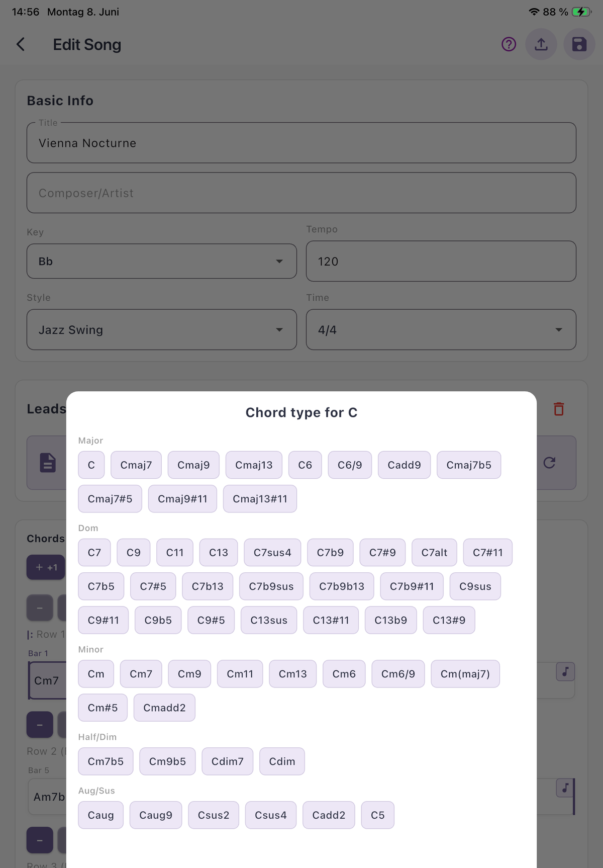
Task: Select Cm9 chord chip
Action: (x=189, y=674)
